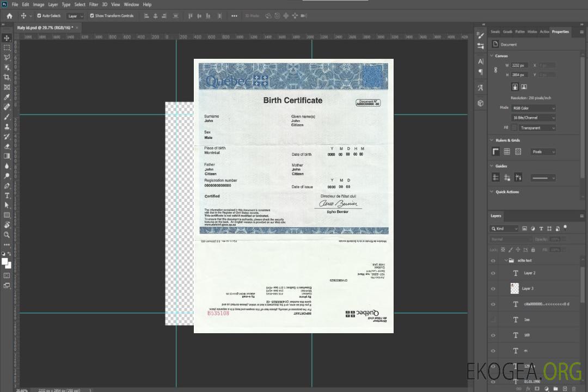Open the Image menu
Viewport: 588px width, 392px height.
38,4
